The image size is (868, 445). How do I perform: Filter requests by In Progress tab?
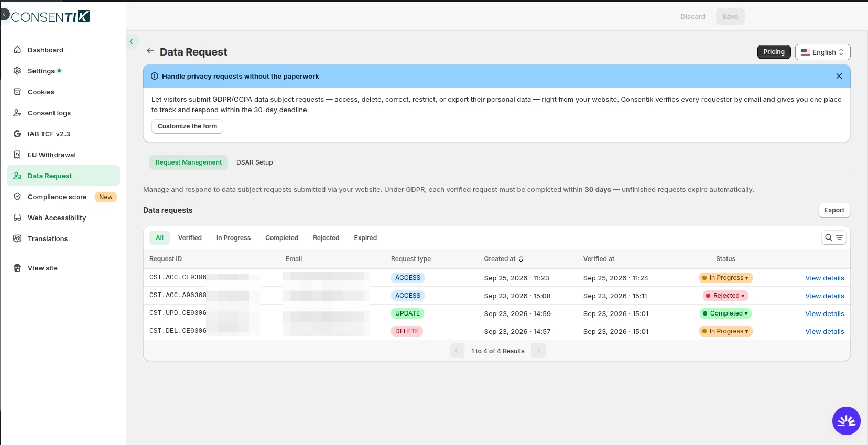pos(233,238)
